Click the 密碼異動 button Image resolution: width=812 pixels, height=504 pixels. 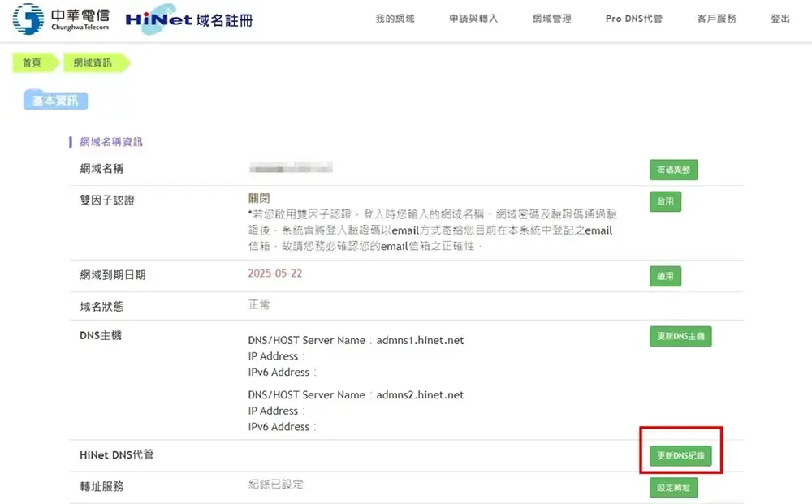(x=674, y=170)
